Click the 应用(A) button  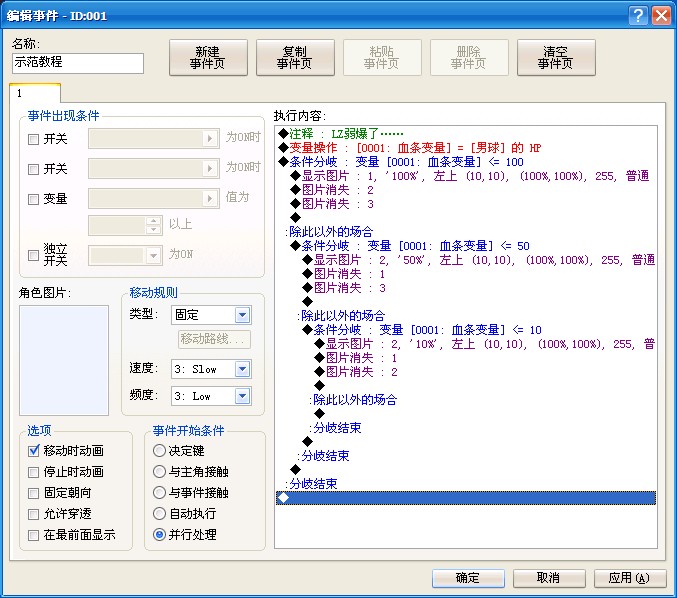(630, 578)
